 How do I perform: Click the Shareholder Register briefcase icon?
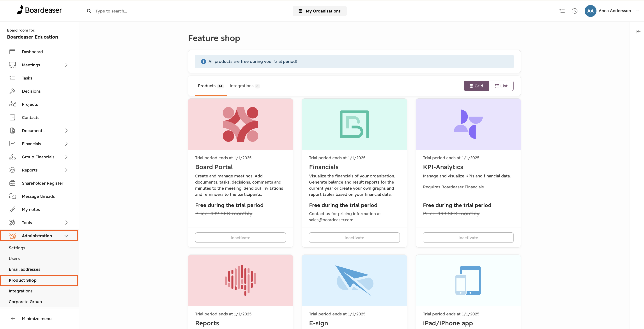point(12,183)
